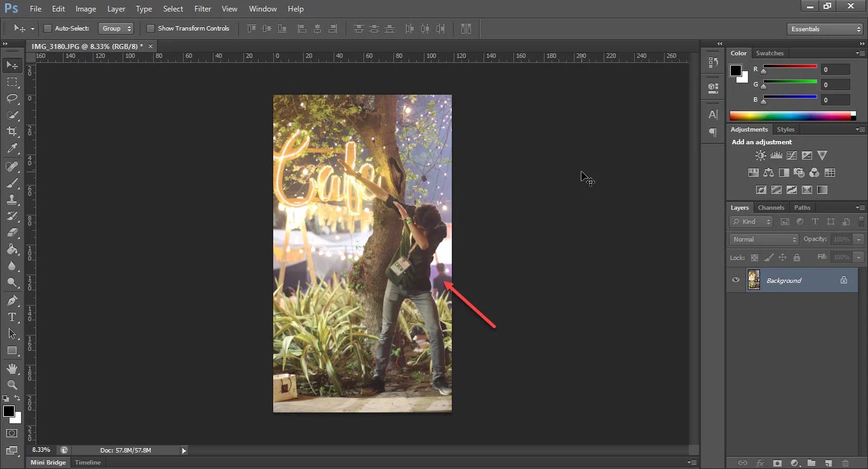Create a new layer

827,463
